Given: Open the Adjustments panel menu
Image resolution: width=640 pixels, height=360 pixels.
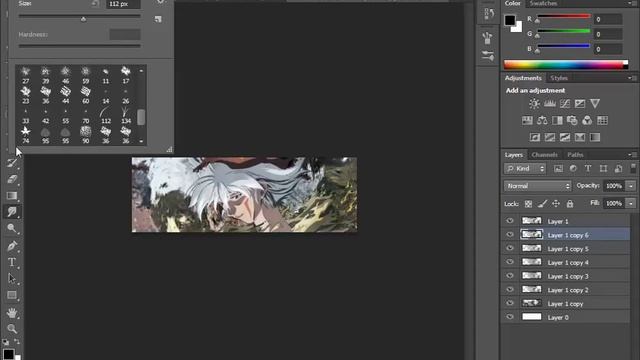Looking at the screenshot, I should 632,78.
